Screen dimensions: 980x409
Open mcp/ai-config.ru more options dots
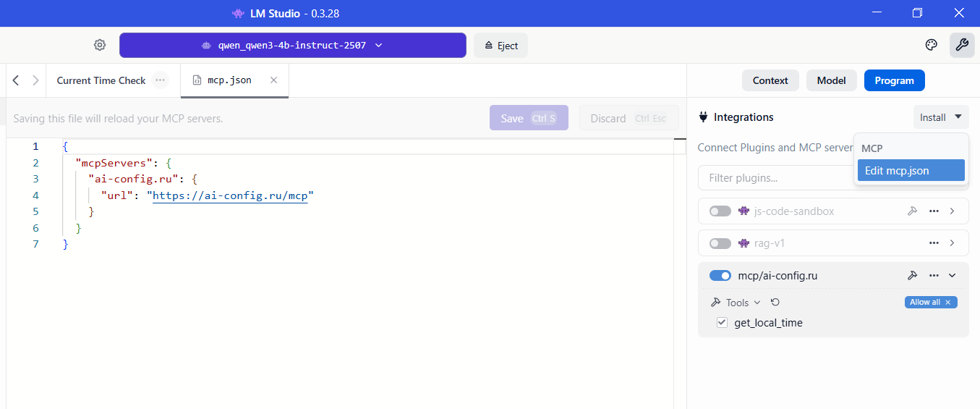click(x=934, y=275)
